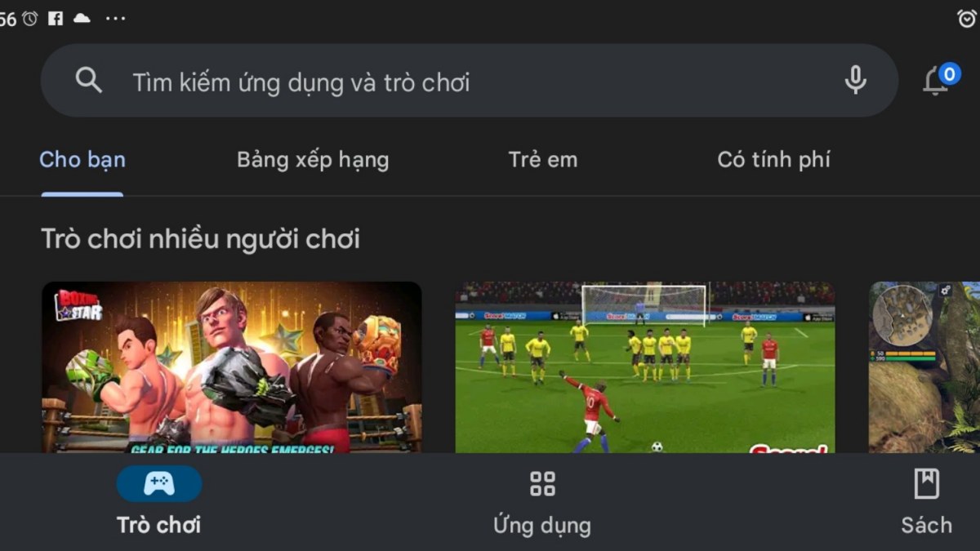
Task: Open the Boxing Star game banner
Action: pyautogui.click(x=232, y=367)
